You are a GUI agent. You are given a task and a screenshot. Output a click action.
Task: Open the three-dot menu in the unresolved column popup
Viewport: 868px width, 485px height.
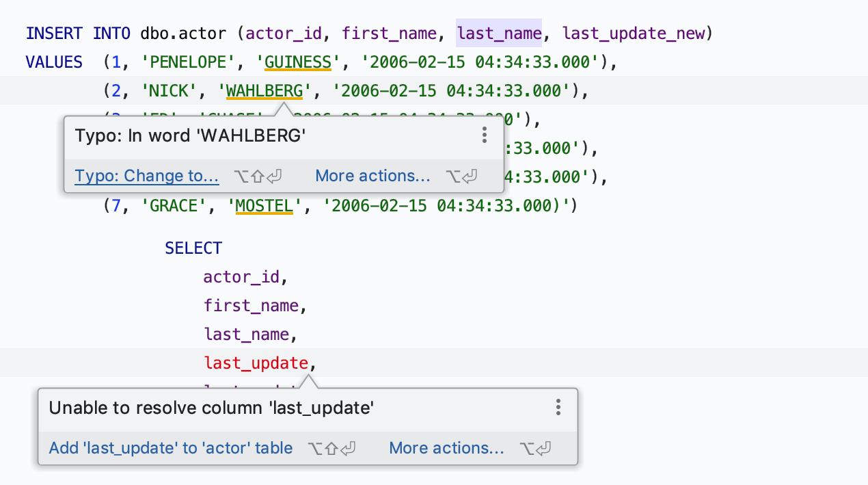(x=558, y=408)
